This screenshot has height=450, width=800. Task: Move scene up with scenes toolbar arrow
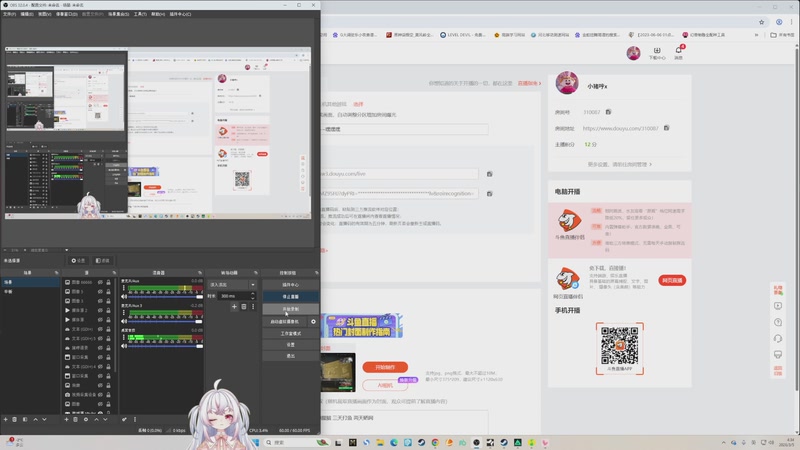(x=35, y=419)
